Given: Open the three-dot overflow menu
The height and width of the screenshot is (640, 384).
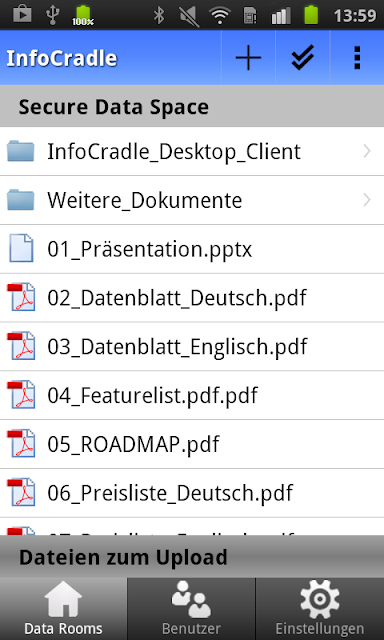Looking at the screenshot, I should [357, 58].
